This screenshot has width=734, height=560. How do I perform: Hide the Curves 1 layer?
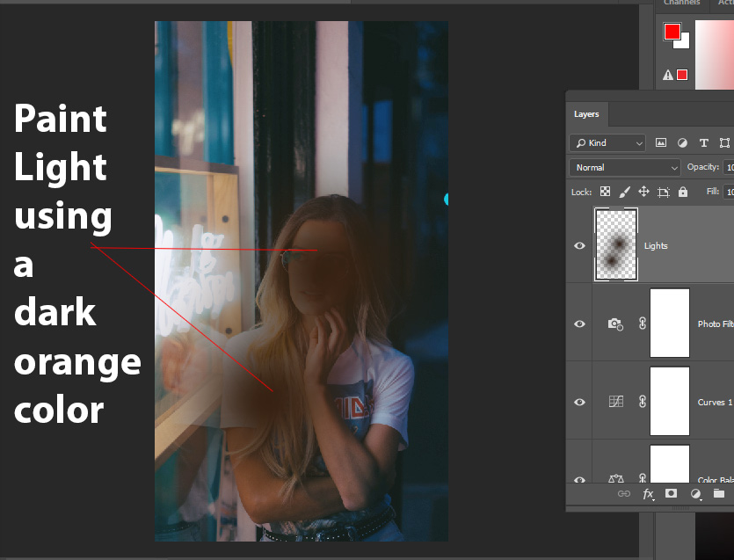click(x=579, y=403)
